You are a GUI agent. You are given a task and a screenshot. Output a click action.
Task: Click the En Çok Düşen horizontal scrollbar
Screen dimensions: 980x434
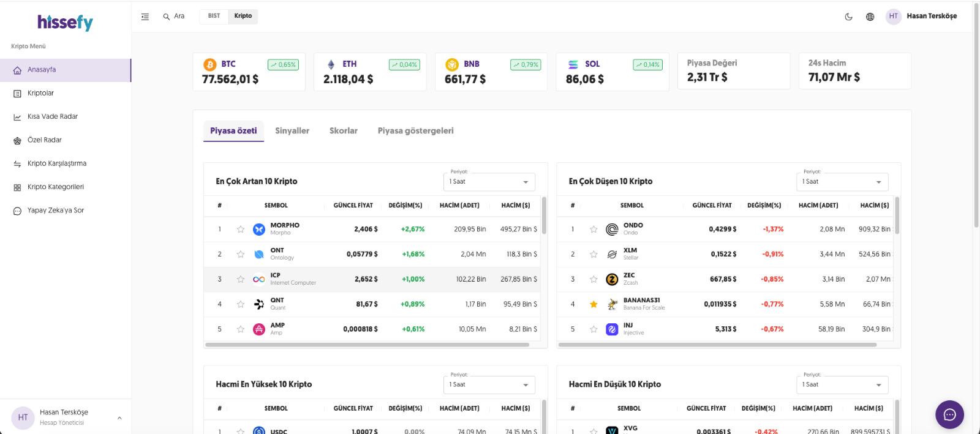pos(717,345)
